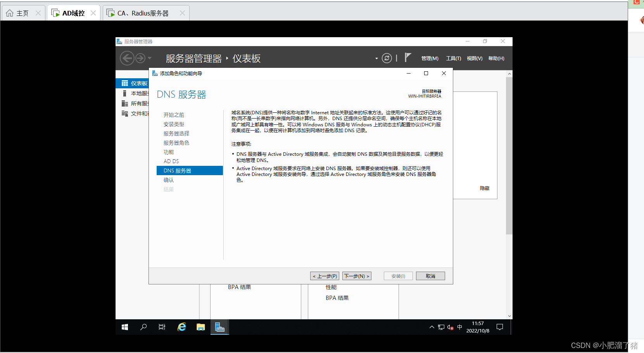Open the Action Center notification icon
The image size is (644, 353).
pos(500,327)
